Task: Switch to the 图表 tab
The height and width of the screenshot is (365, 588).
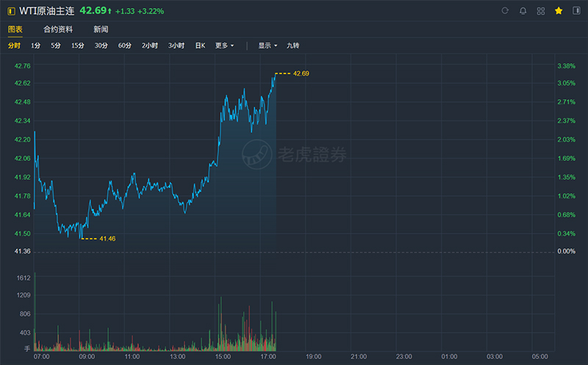Action: [15, 29]
